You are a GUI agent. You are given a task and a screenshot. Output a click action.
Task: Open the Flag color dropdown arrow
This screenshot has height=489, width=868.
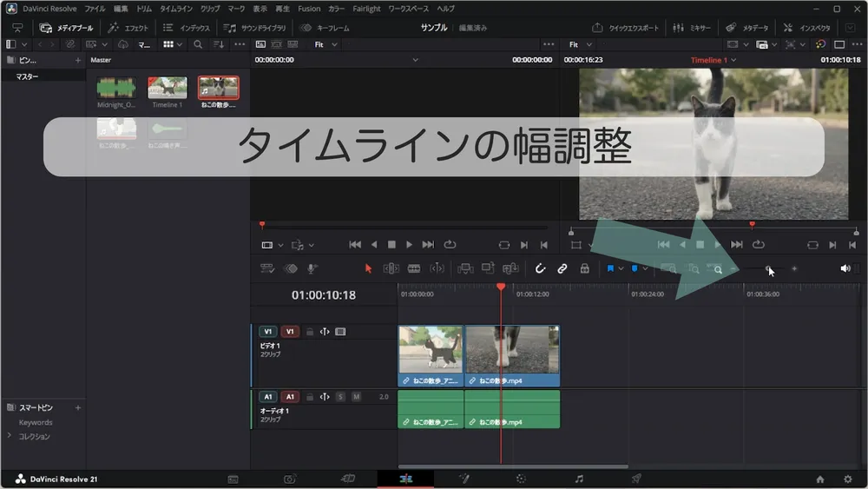click(x=621, y=268)
